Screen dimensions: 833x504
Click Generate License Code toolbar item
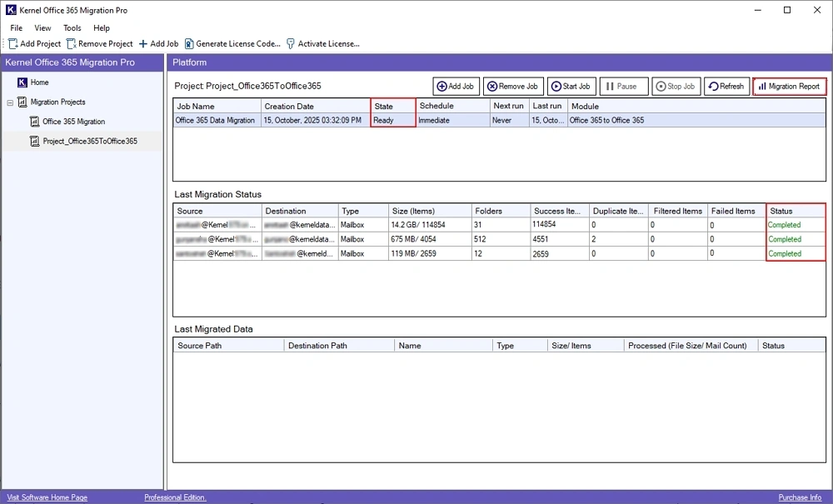232,44
